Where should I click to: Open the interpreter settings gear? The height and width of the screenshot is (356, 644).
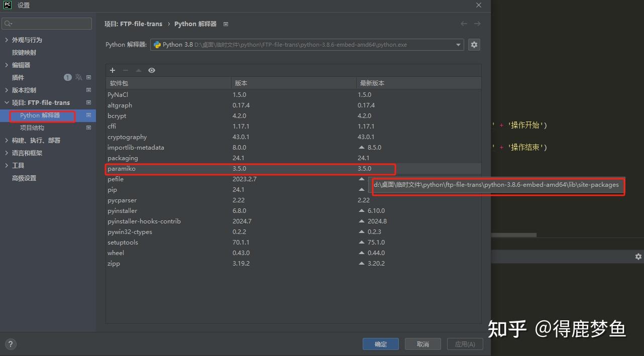click(474, 44)
